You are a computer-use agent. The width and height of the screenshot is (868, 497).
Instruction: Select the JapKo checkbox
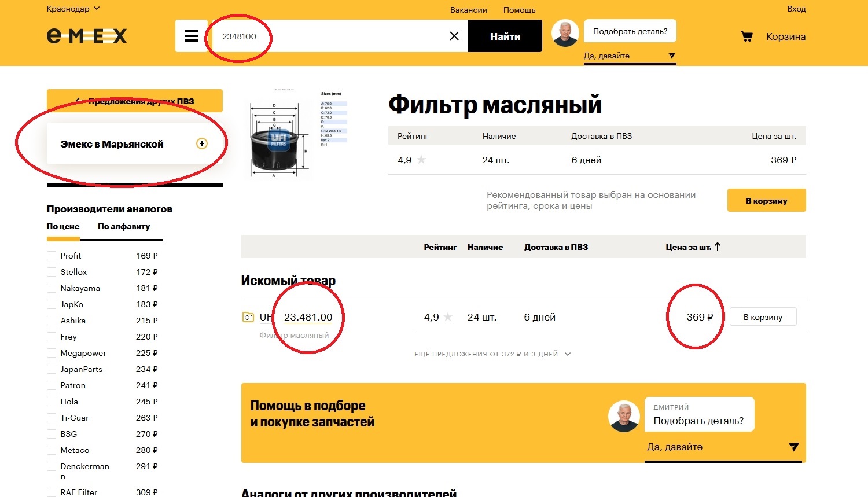coord(52,304)
